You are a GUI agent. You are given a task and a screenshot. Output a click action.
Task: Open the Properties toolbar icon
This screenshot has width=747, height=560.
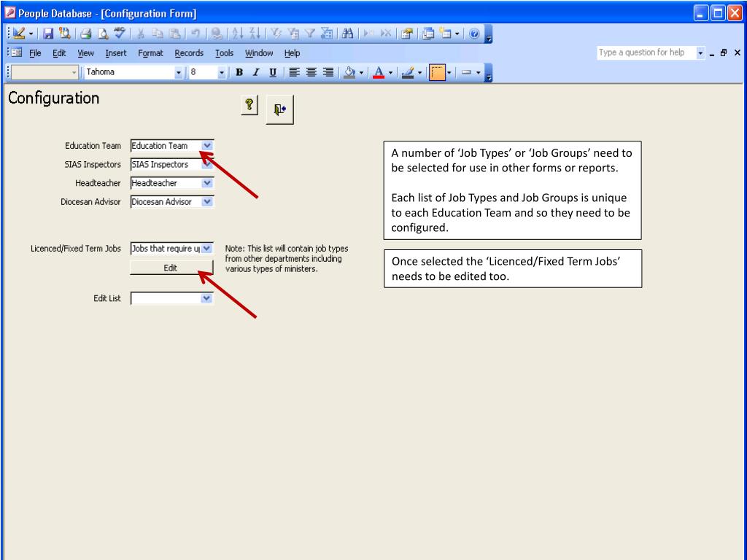coord(407,34)
